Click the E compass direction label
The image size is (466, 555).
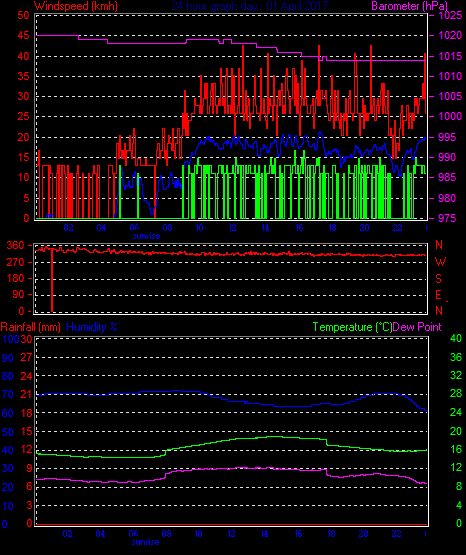tap(438, 294)
